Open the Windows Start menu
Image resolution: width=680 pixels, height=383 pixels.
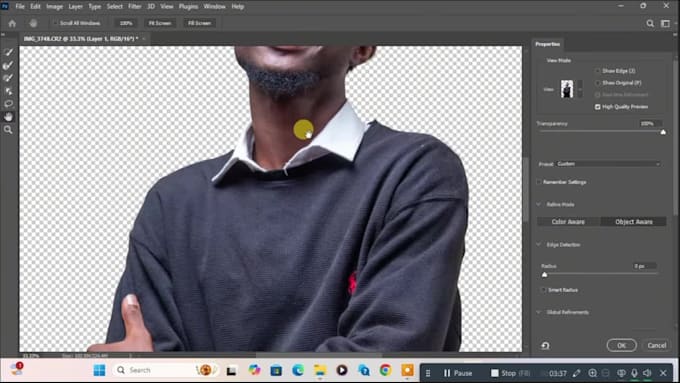[99, 370]
